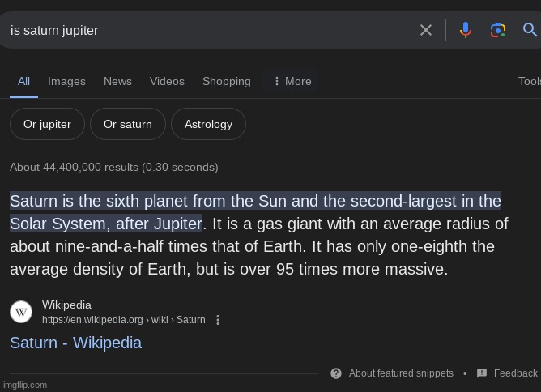
Task: Focus the search field with 'is saturn jupiter'
Action: pos(202,30)
